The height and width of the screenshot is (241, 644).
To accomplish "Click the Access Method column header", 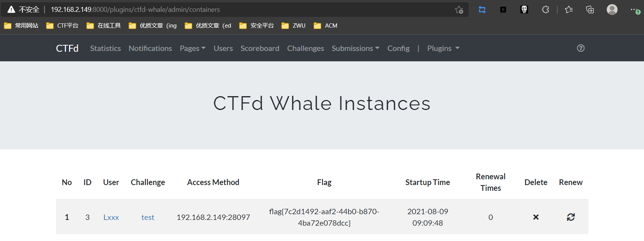I will point(213,182).
